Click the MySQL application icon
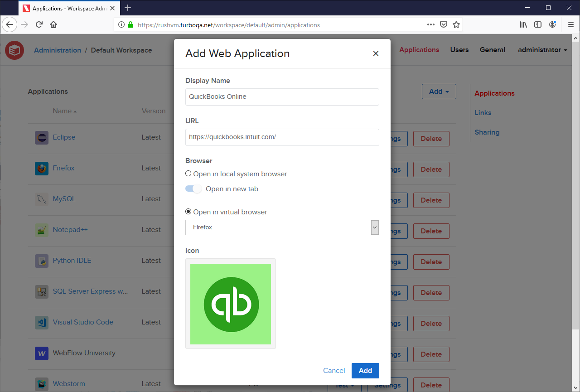 tap(41, 199)
